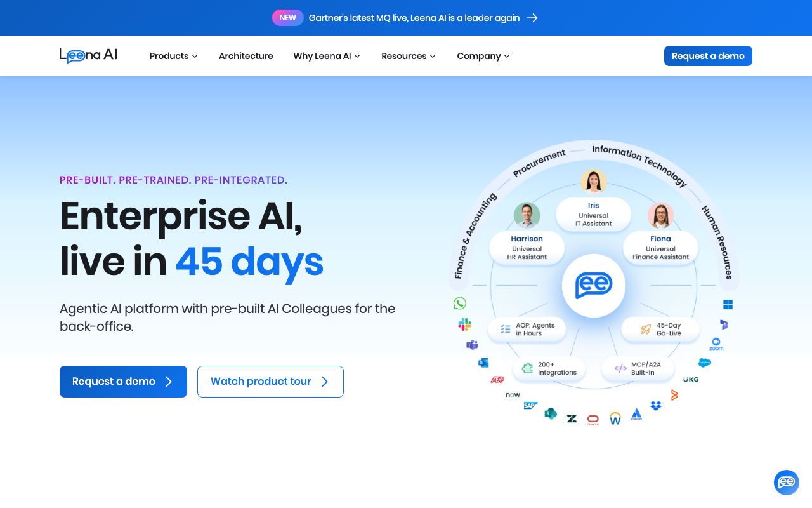Click the 'Agentic AI platform' description paragraph
The image size is (812, 508).
click(227, 317)
